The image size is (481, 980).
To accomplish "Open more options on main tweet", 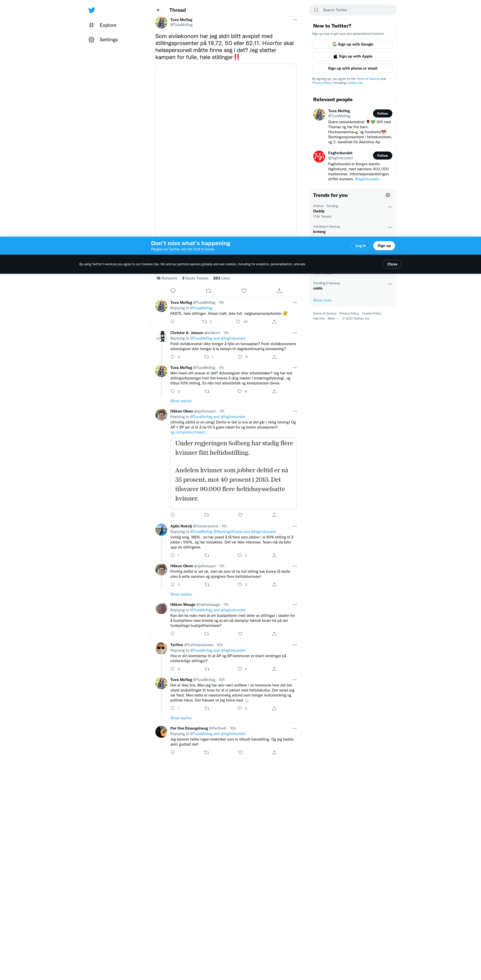I will tap(295, 20).
